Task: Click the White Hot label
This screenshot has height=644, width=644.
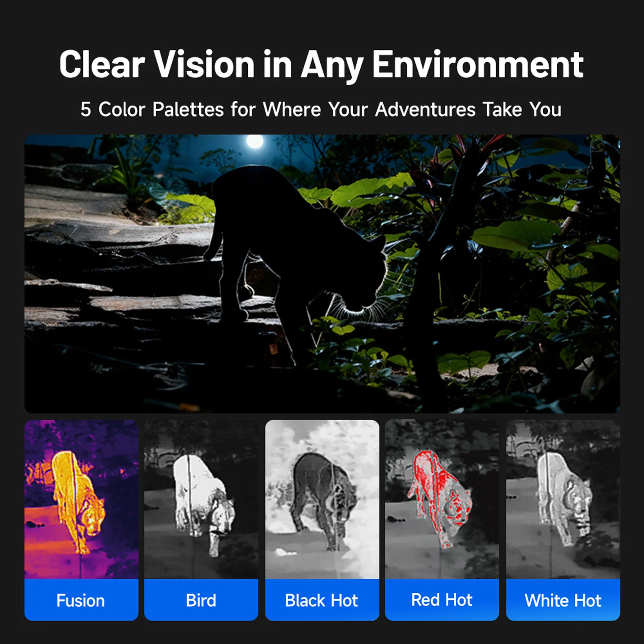Action: coord(563,600)
